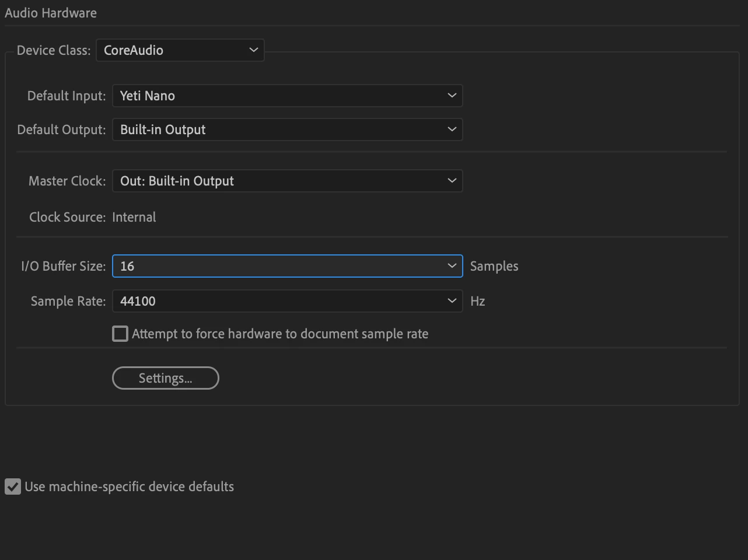
Task: Click the I/O Buffer Size chevron arrow
Action: 452,266
